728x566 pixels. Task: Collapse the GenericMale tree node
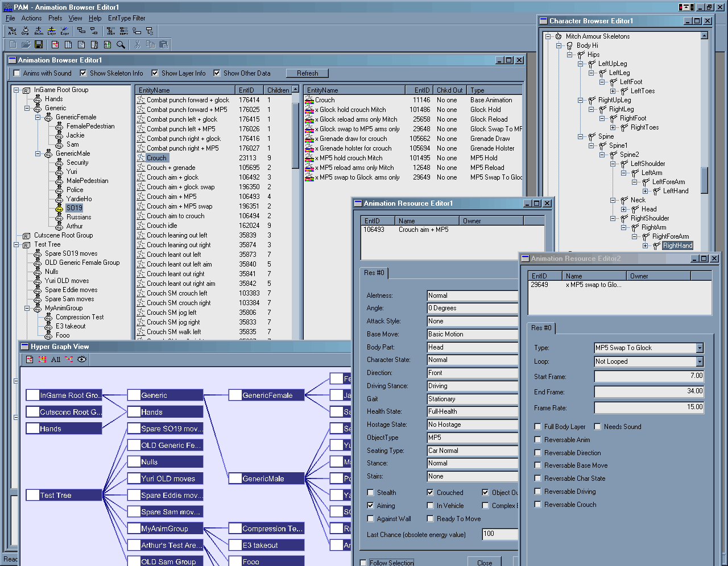point(38,153)
